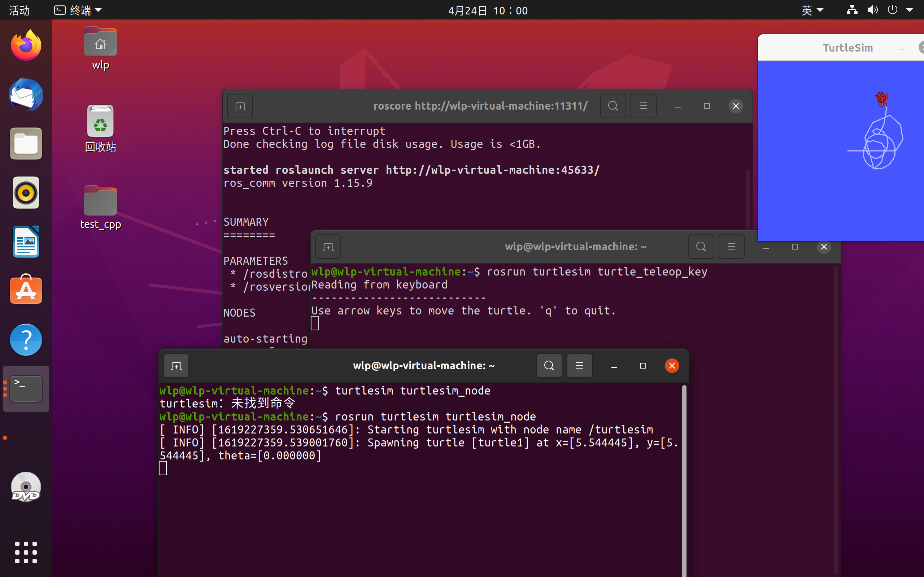Launch Thunderbird mail from dock
This screenshot has height=577, width=924.
point(26,94)
